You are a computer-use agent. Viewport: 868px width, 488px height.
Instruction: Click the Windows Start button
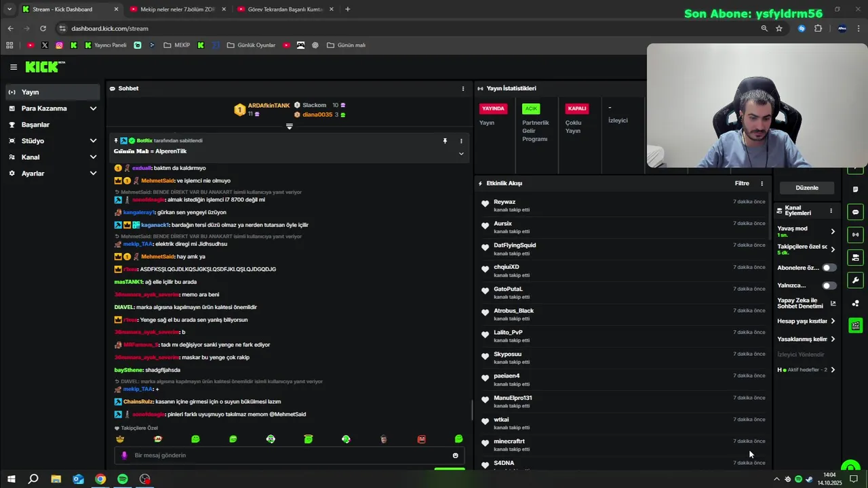click(11, 479)
